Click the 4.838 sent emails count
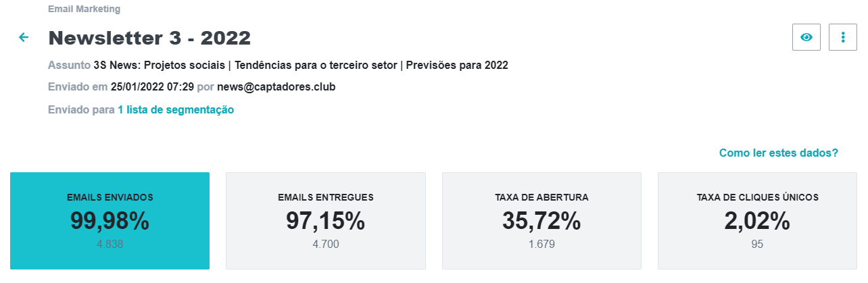The width and height of the screenshot is (868, 283). tap(110, 244)
